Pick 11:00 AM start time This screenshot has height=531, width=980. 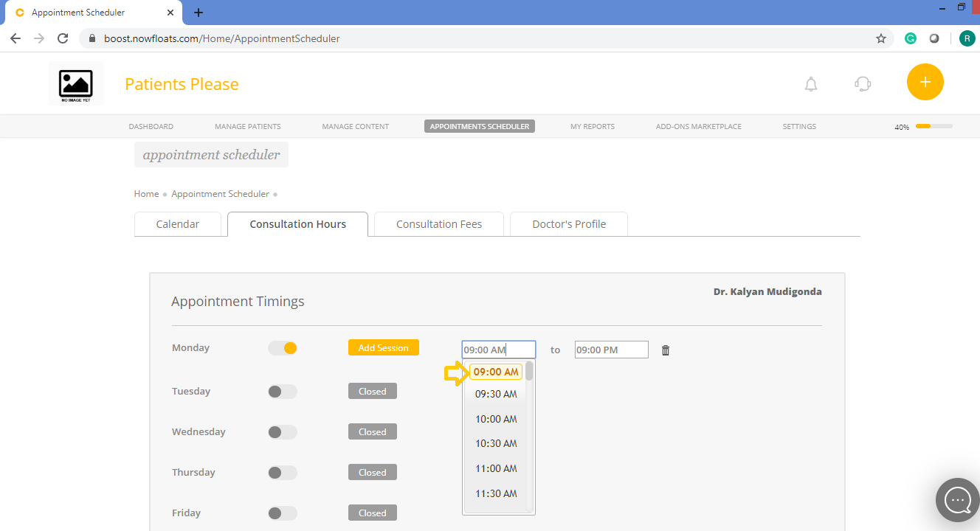[x=496, y=468]
